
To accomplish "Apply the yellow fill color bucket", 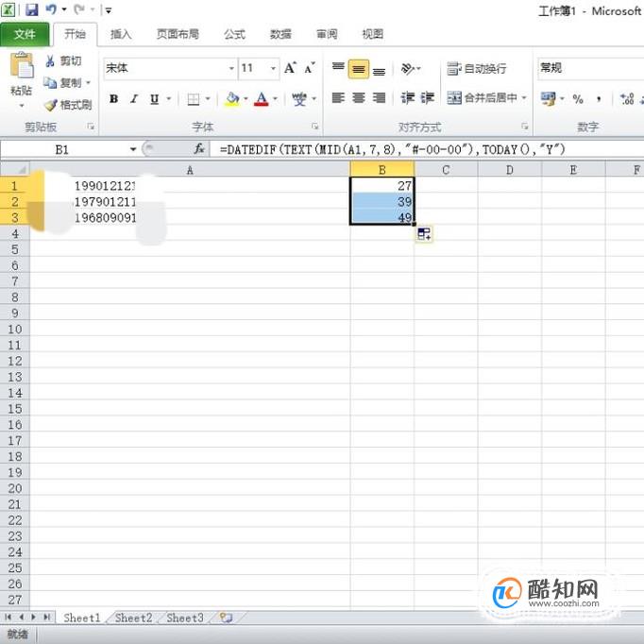I will (232, 99).
